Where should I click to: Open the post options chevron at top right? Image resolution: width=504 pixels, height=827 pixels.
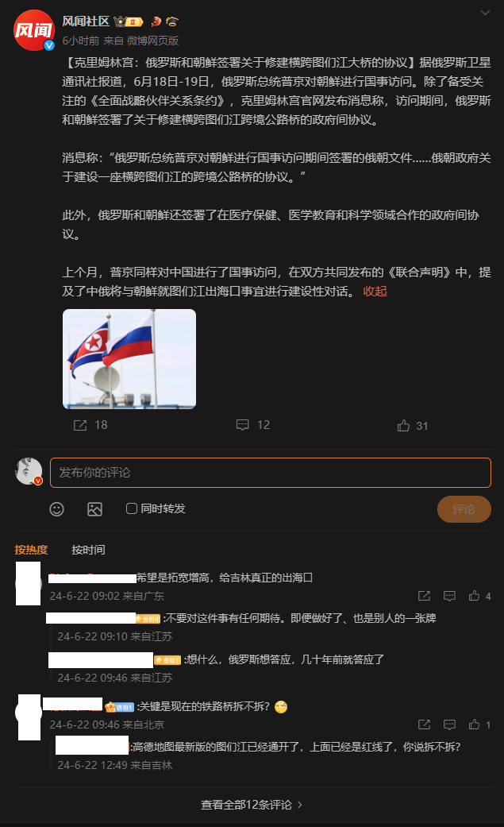pyautogui.click(x=485, y=13)
